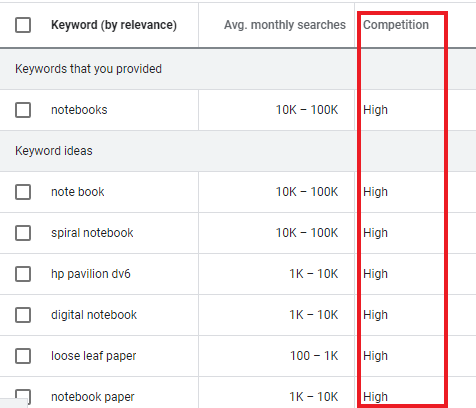Select the digital notebook checkbox
This screenshot has width=476, height=408.
pos(23,315)
